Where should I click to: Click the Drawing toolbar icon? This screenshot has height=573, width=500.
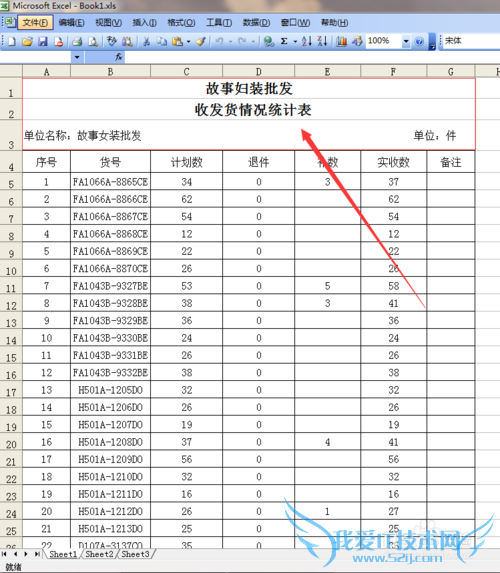[357, 41]
